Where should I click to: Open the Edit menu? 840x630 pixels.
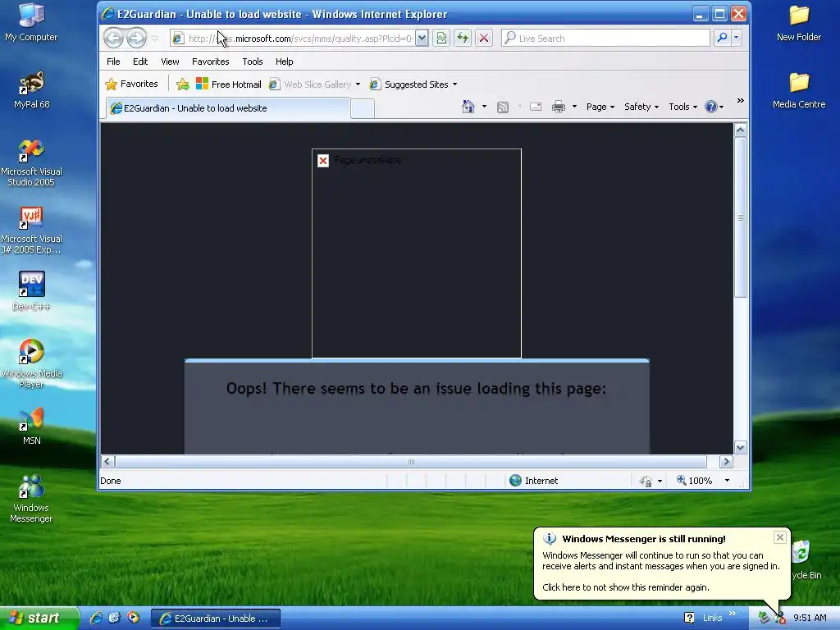point(140,62)
